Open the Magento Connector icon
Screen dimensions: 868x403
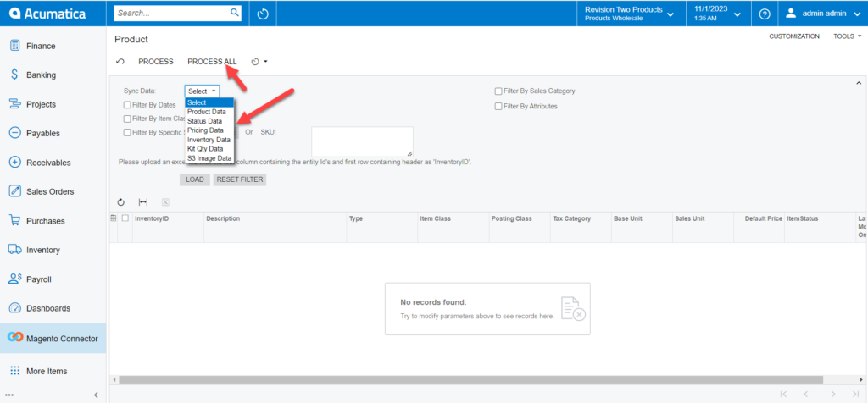[x=15, y=338]
